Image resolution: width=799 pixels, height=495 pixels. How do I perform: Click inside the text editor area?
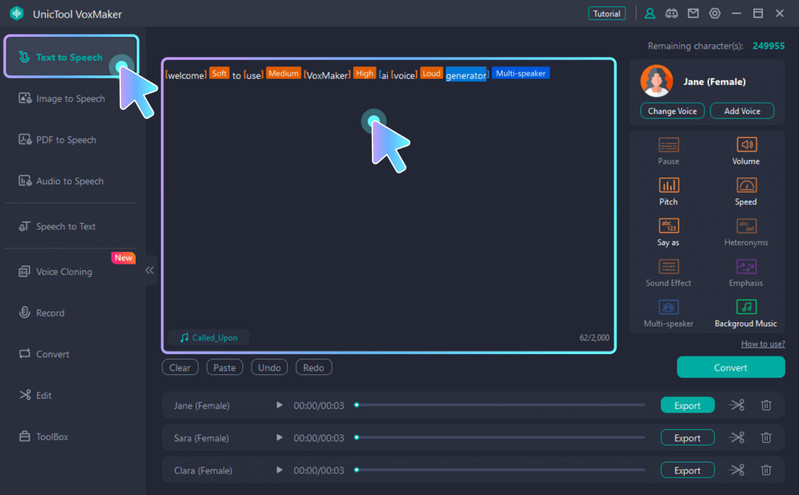pos(388,230)
